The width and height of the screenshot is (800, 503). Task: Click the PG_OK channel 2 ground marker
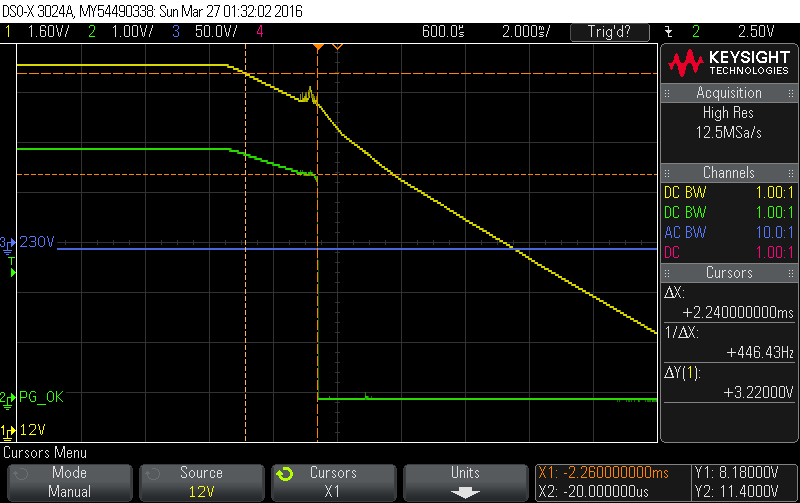[x=32, y=397]
